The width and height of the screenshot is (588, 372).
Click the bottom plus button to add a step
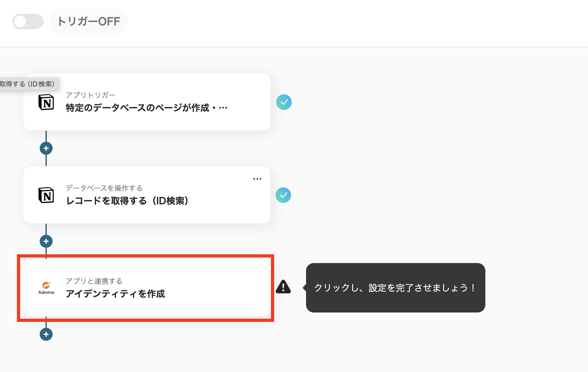[x=46, y=334]
